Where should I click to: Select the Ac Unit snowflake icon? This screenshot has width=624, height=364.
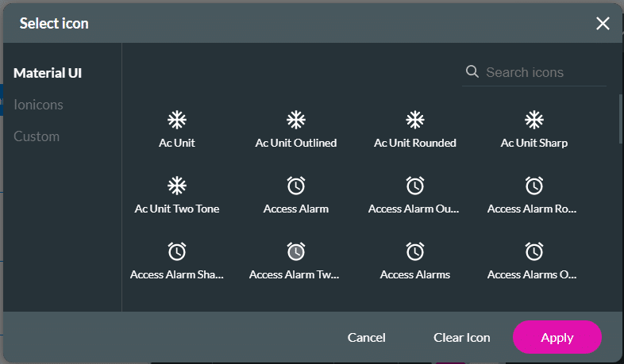(177, 121)
